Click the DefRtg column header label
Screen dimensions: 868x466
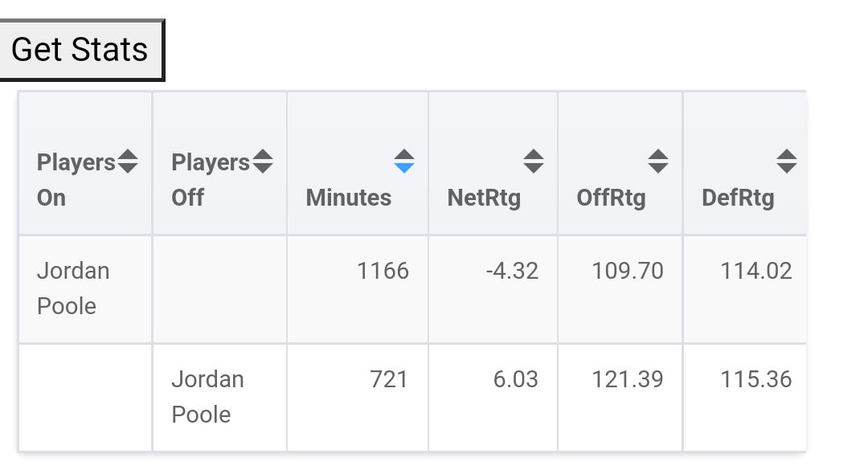click(x=738, y=198)
